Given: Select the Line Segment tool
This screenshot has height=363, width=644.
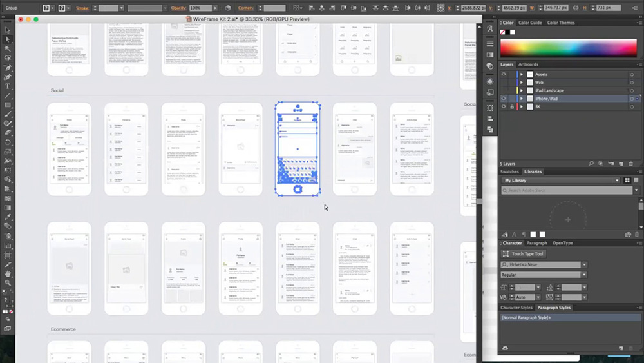Looking at the screenshot, I should click(7, 96).
